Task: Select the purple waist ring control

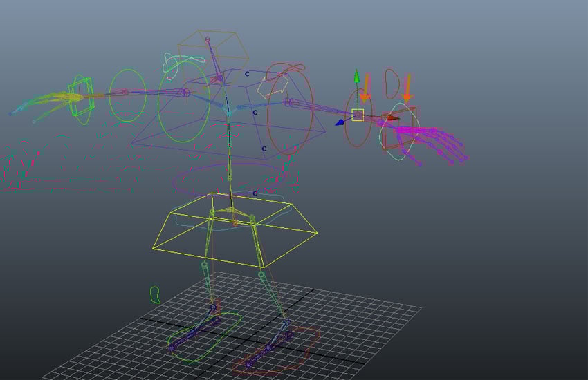Action: coord(230,180)
